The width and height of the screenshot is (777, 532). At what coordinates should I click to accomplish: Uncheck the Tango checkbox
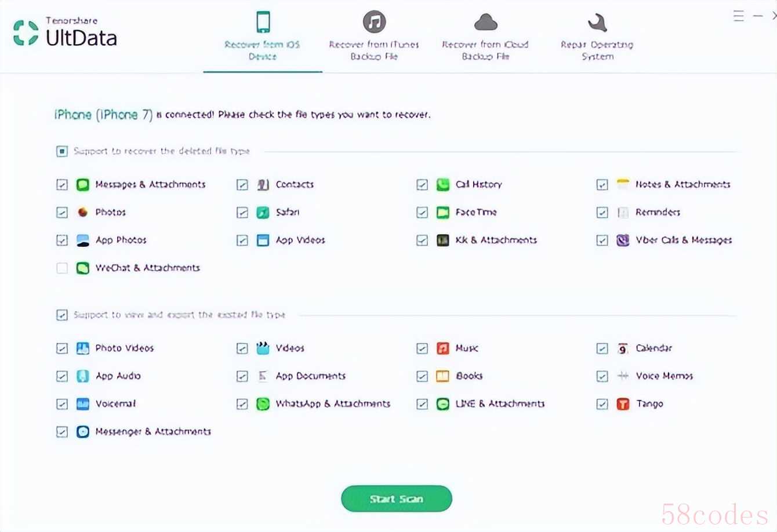pyautogui.click(x=602, y=404)
